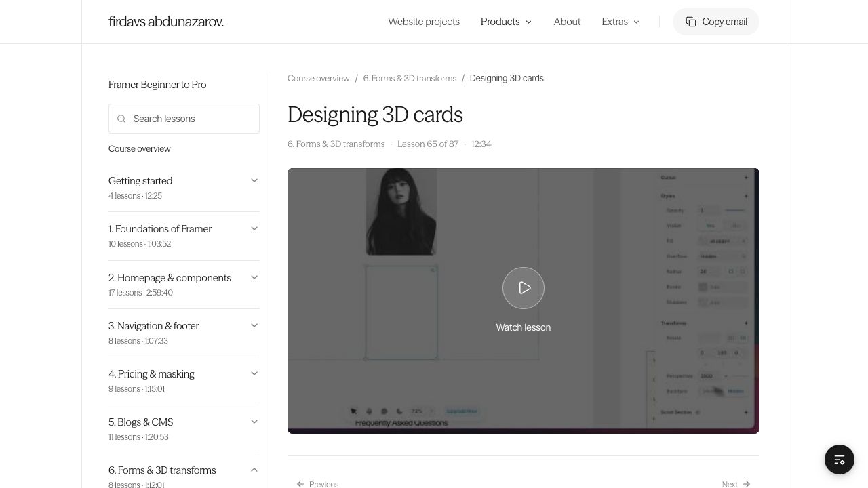The image size is (868, 488).
Task: Click the 8 lessons · 1:07:33 text
Action: pyautogui.click(x=138, y=341)
